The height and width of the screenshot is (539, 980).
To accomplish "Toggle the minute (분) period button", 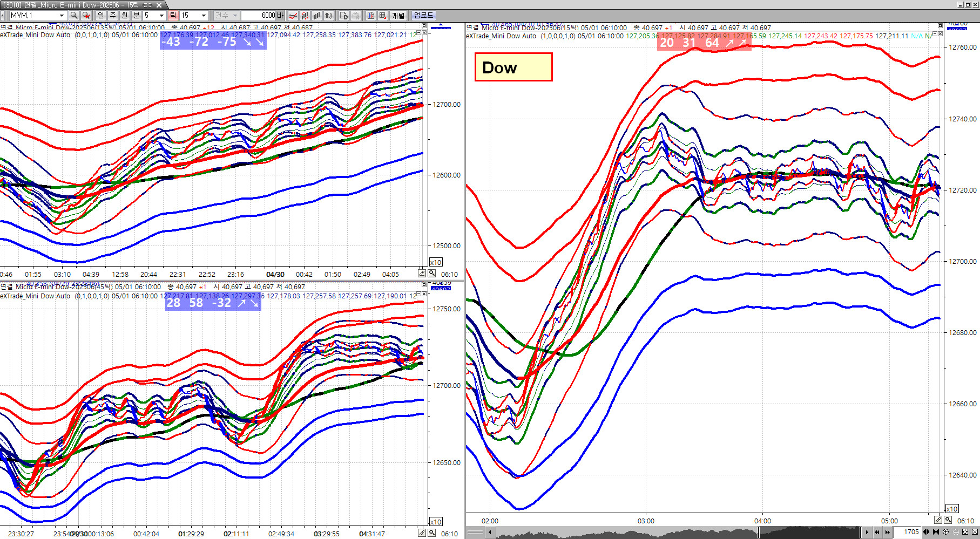I will coord(136,16).
